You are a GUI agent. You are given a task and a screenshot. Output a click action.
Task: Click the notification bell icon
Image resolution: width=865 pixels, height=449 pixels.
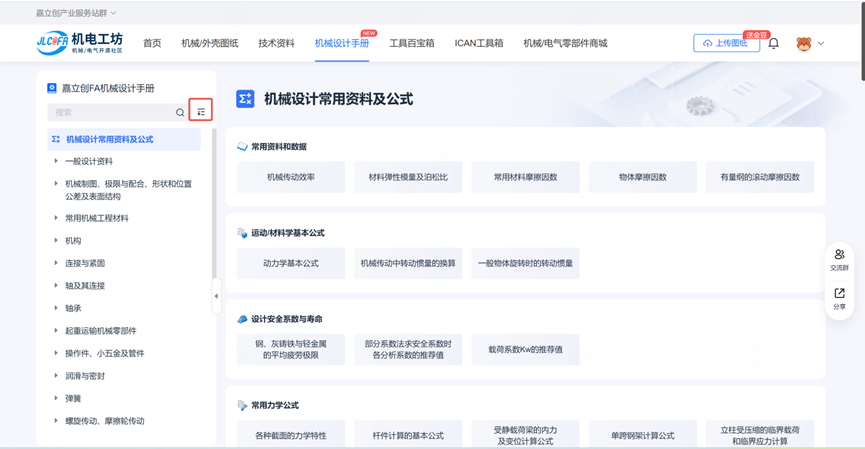[x=773, y=43]
